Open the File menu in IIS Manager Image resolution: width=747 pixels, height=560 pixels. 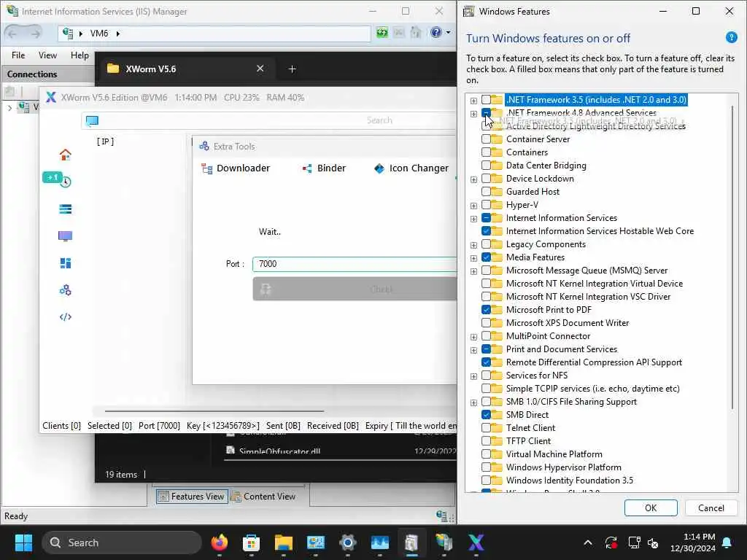pyautogui.click(x=18, y=55)
